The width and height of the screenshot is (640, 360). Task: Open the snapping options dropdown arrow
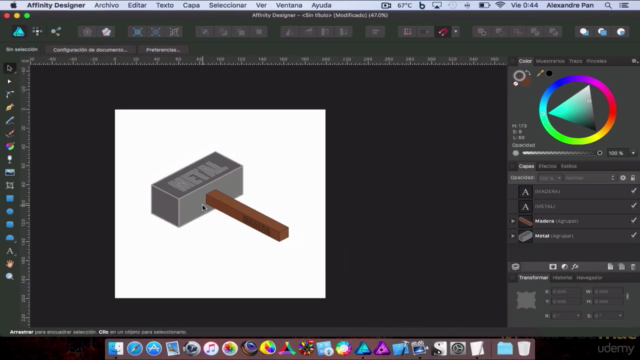(x=456, y=32)
